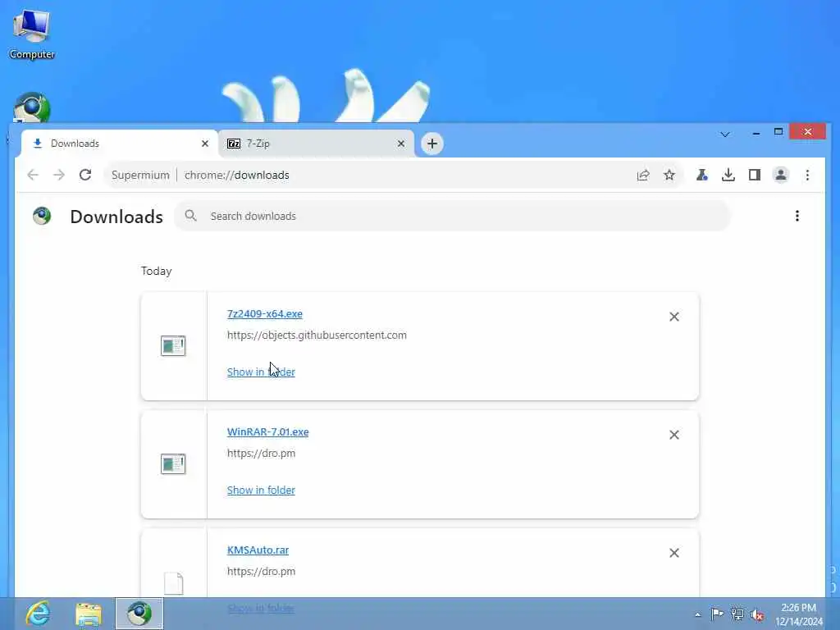Expand the tab search chevron
Screen dimensions: 840x630
(x=724, y=134)
